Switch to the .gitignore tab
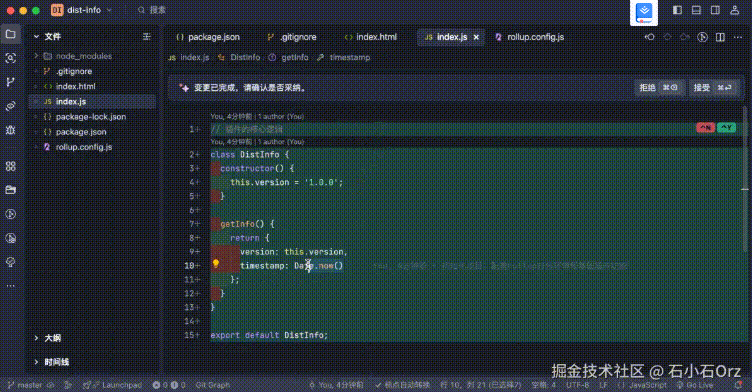 point(292,37)
